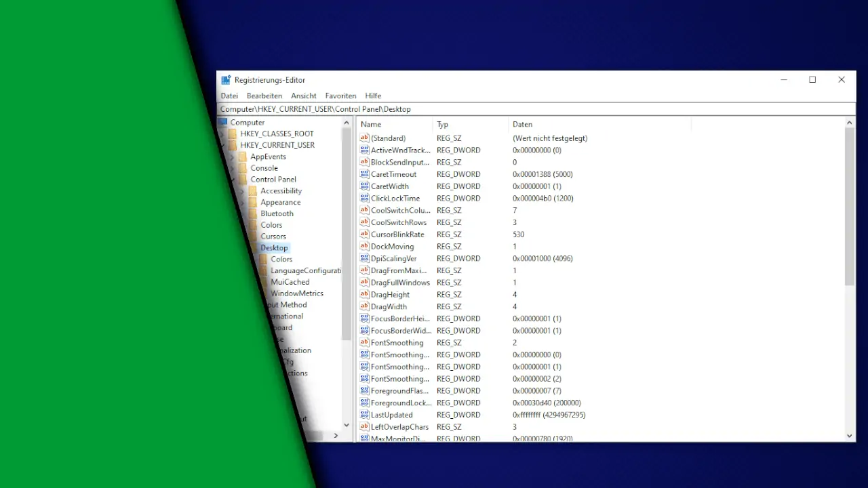Screen dimensions: 868x488
Task: Click the folder icon for the Bluetooth key
Action: (x=253, y=213)
